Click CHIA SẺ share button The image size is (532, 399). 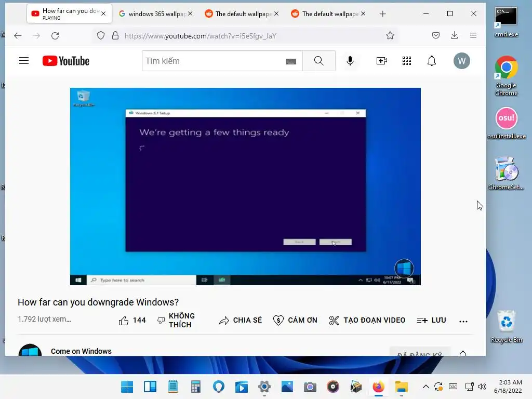coord(241,320)
